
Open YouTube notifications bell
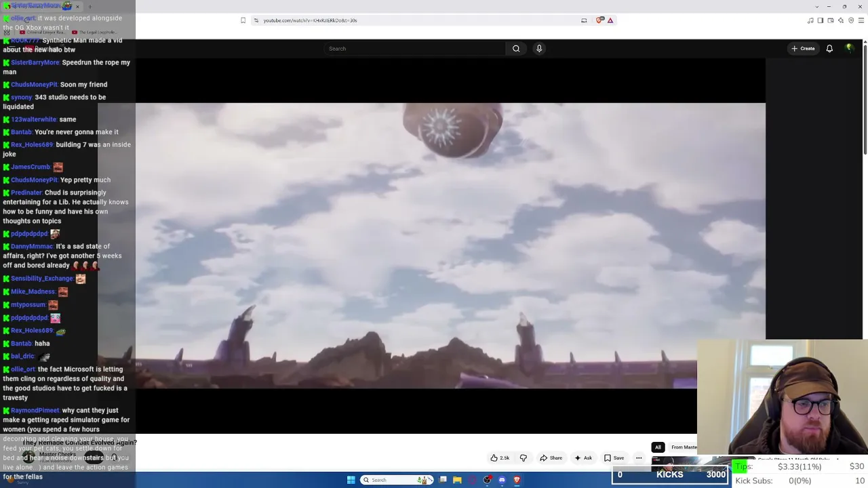829,49
